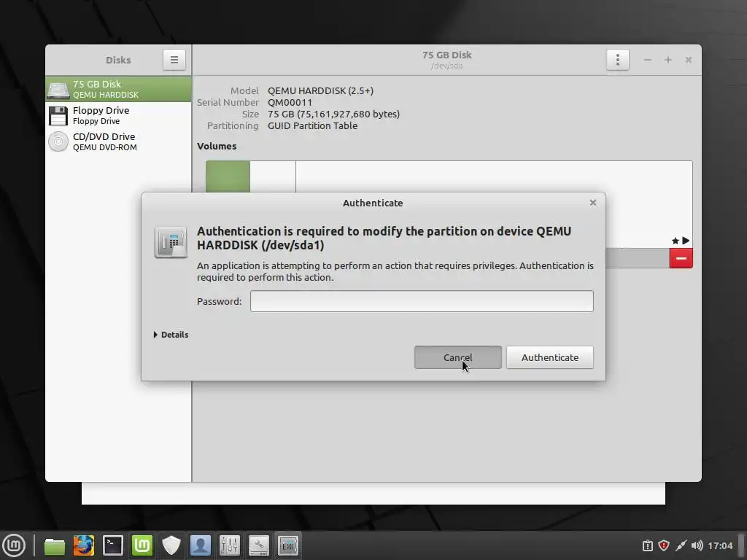
Task: Click the green Mint icon in taskbar
Action: click(x=142, y=545)
